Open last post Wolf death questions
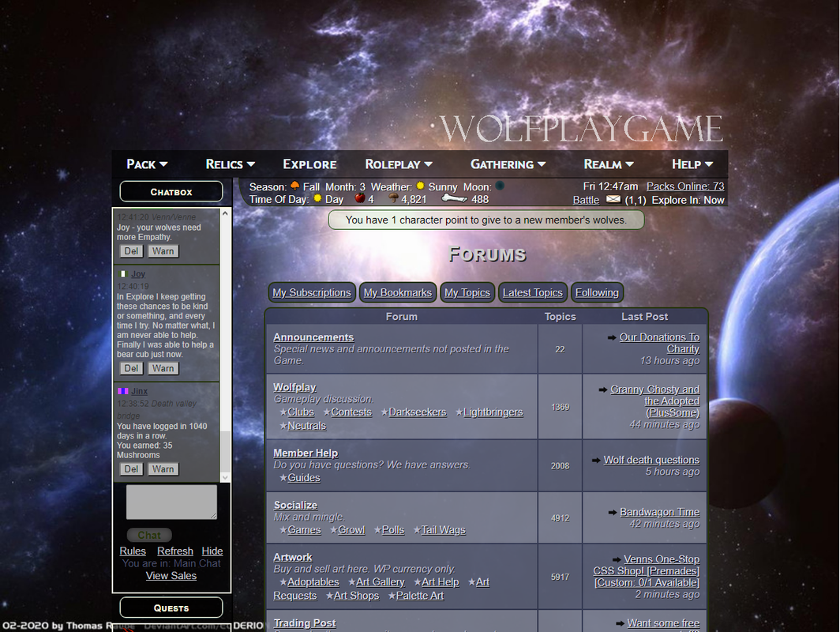Viewport: 840px width, 632px height. tap(651, 460)
